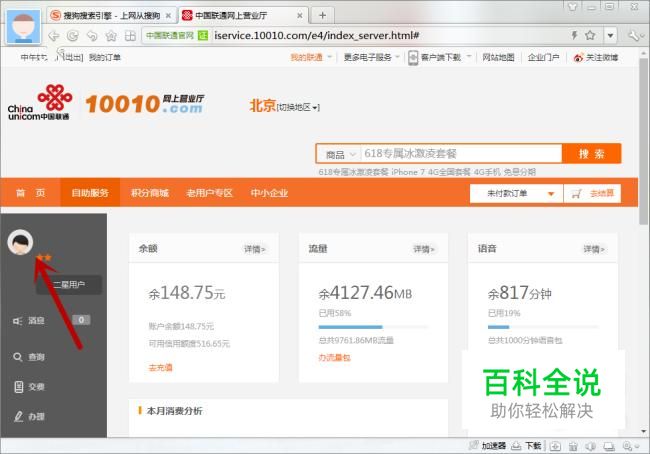Open the 商品 search category dropdown
650x454 pixels.
(340, 154)
